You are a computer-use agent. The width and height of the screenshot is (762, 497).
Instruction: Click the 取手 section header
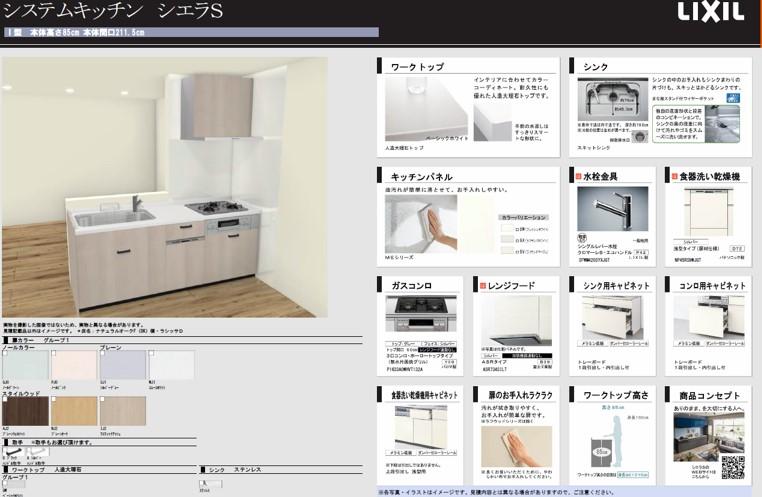pyautogui.click(x=100, y=443)
